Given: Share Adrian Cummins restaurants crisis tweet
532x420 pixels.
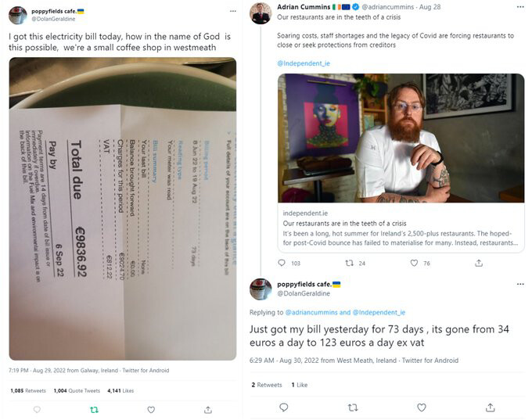Looking at the screenshot, I should pos(478,263).
